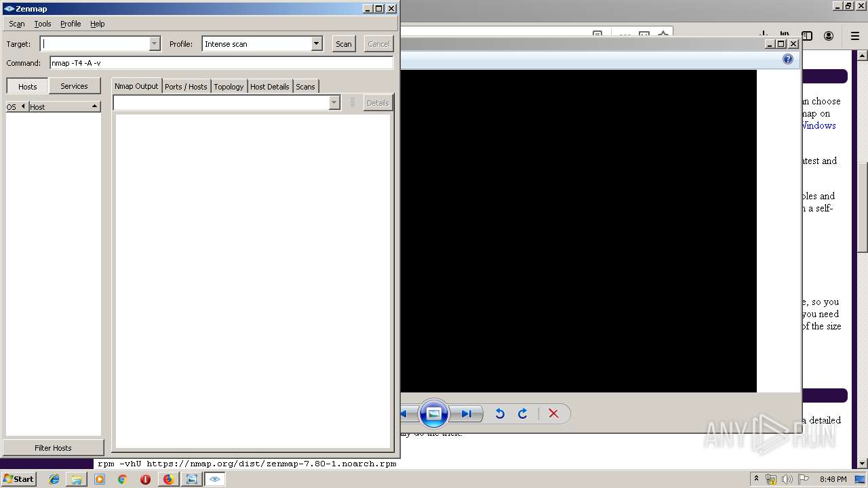Select the Services toggle button
The image size is (868, 488).
(74, 86)
